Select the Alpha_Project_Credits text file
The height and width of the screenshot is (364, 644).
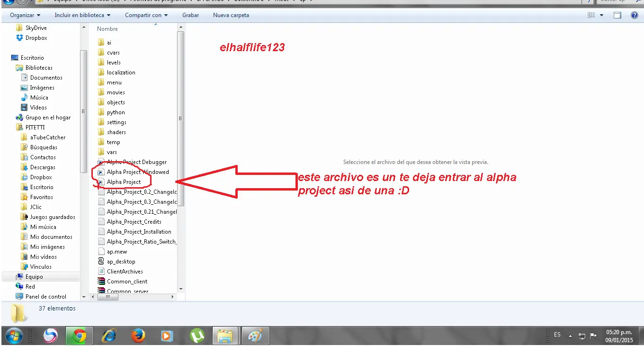pyautogui.click(x=134, y=222)
